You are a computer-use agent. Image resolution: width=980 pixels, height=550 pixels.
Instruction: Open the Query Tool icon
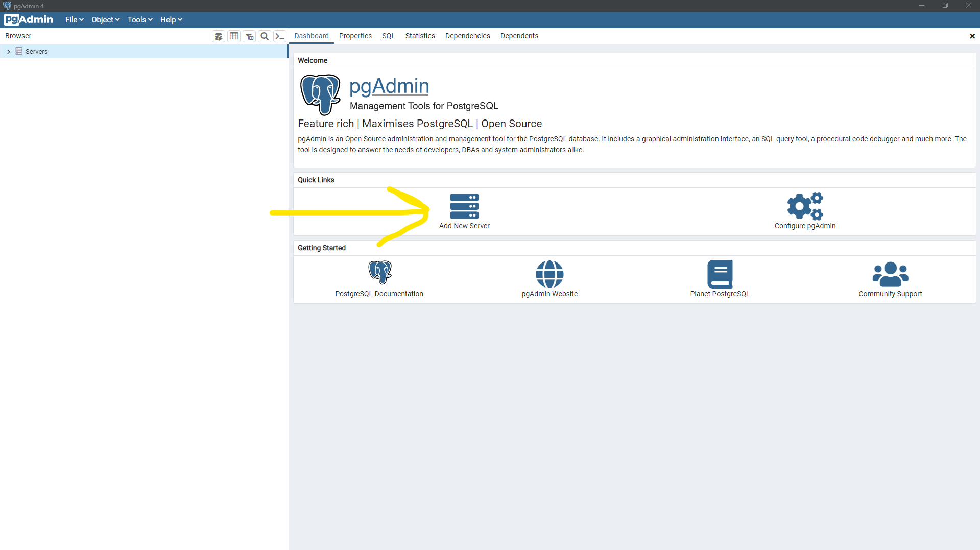pyautogui.click(x=218, y=36)
